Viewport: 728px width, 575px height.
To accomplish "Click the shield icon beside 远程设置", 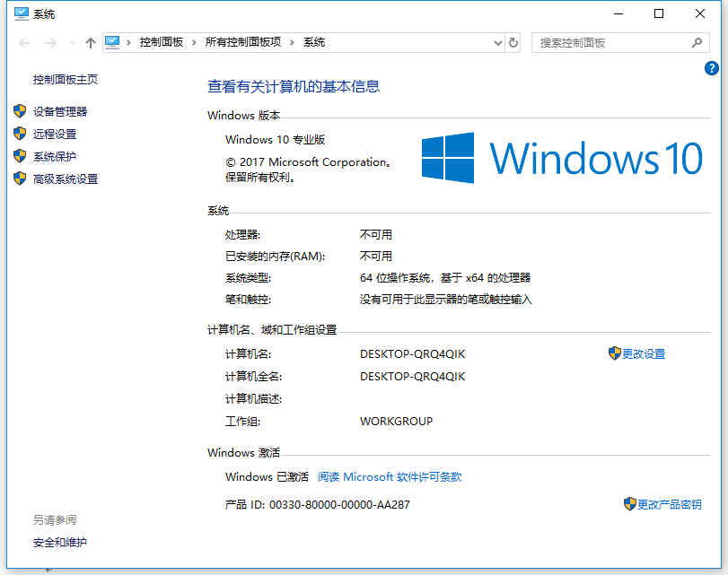I will point(20,134).
